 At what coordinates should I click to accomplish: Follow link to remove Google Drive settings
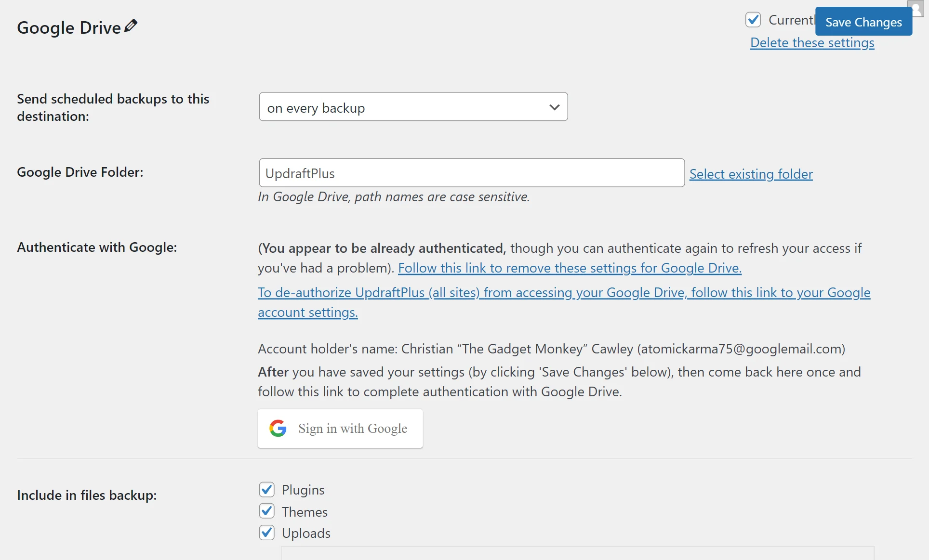click(570, 268)
